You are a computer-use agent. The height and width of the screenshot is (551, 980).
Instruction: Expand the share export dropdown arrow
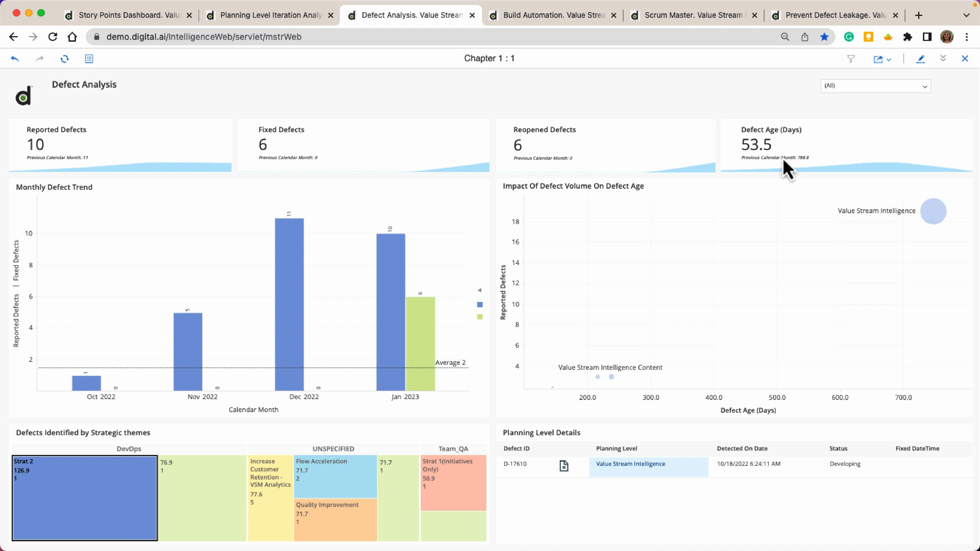click(889, 60)
